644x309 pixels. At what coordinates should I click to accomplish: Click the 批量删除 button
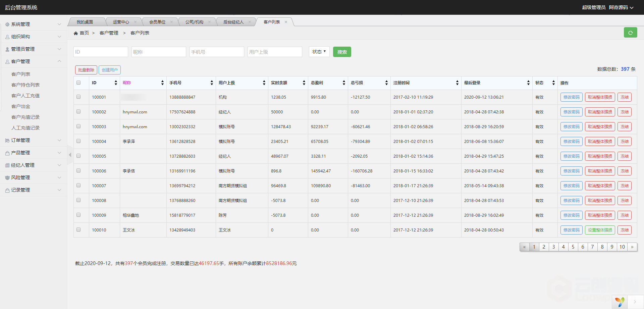[x=86, y=70]
